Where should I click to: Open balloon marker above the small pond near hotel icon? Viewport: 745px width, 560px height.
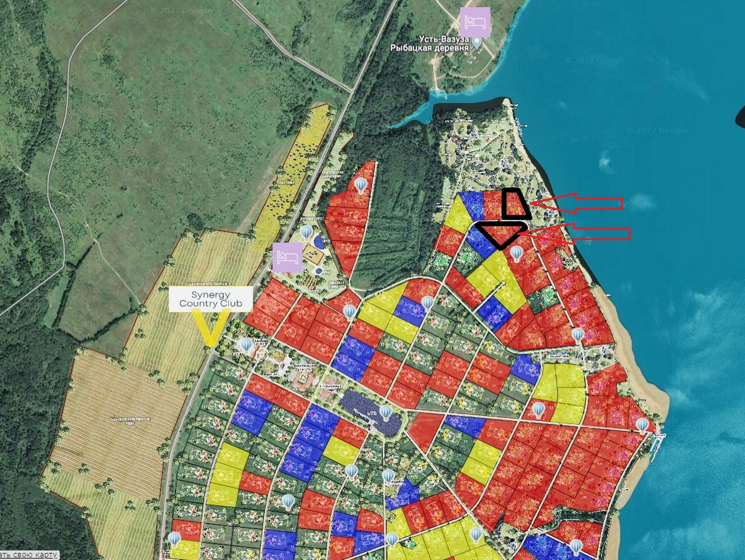pyautogui.click(x=307, y=232)
